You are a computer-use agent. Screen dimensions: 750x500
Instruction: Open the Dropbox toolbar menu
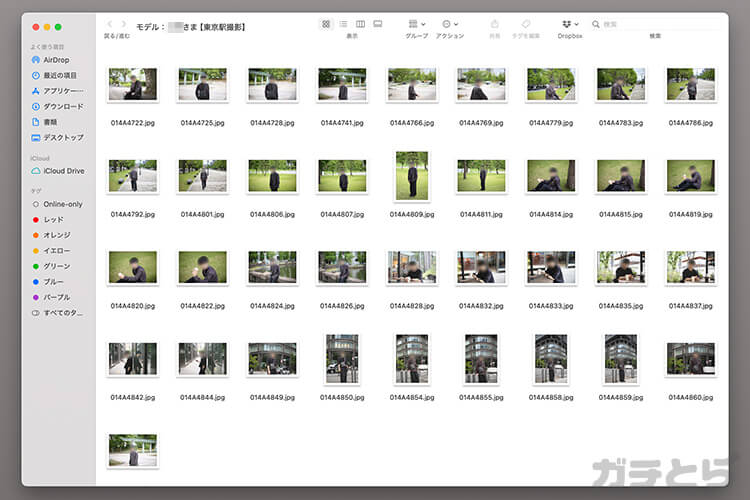click(570, 24)
